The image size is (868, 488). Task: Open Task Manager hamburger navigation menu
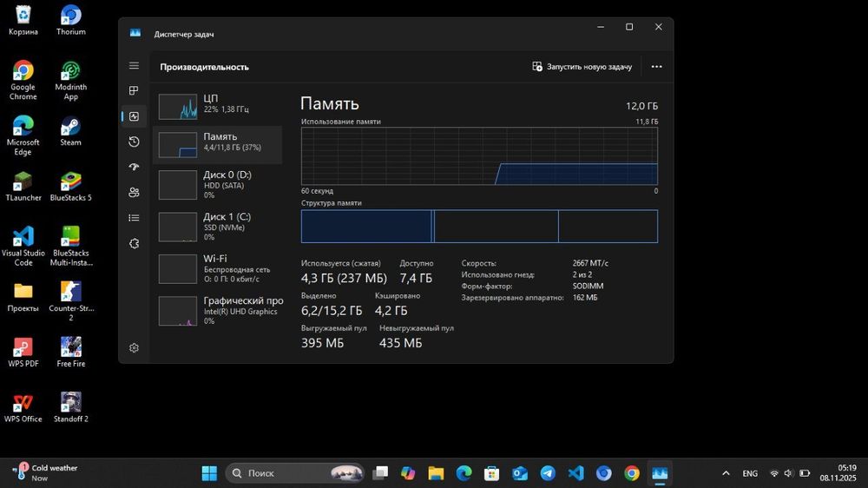(x=134, y=65)
